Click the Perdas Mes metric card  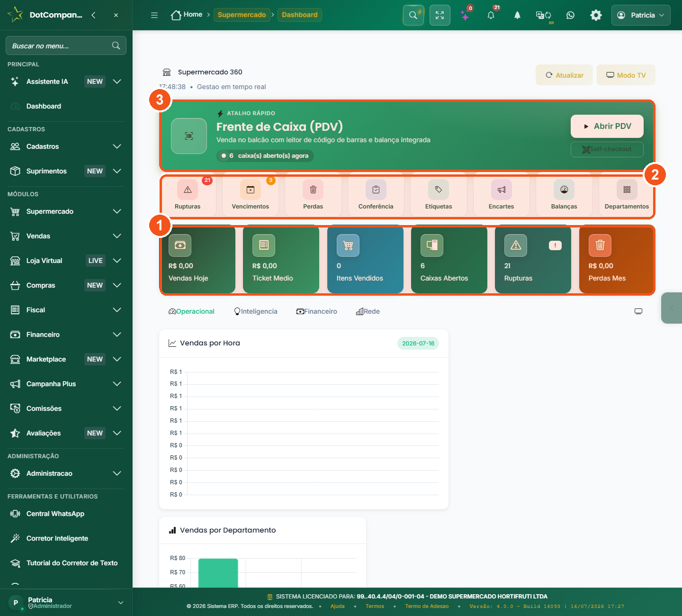(x=617, y=260)
